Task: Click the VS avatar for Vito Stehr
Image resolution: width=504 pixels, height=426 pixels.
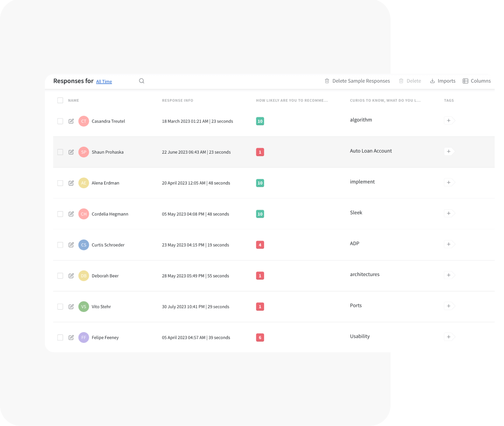Action: click(84, 306)
